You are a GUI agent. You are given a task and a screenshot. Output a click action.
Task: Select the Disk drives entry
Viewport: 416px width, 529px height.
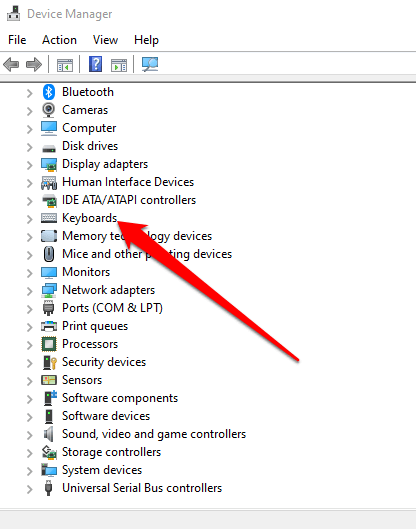90,146
